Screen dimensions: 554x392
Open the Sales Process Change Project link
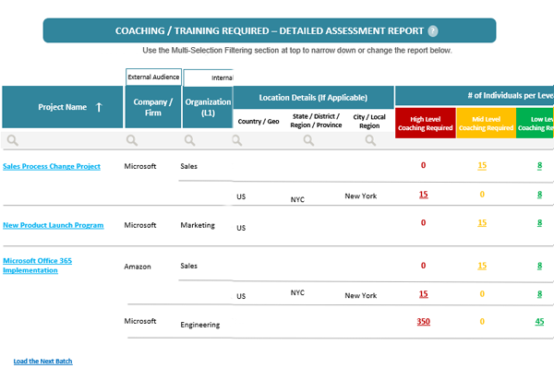pos(52,166)
